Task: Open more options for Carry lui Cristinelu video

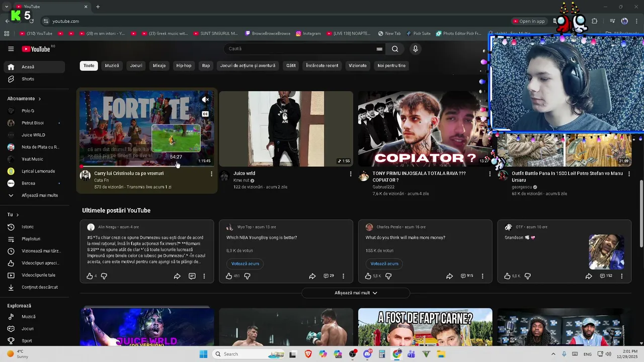Action: click(x=211, y=174)
